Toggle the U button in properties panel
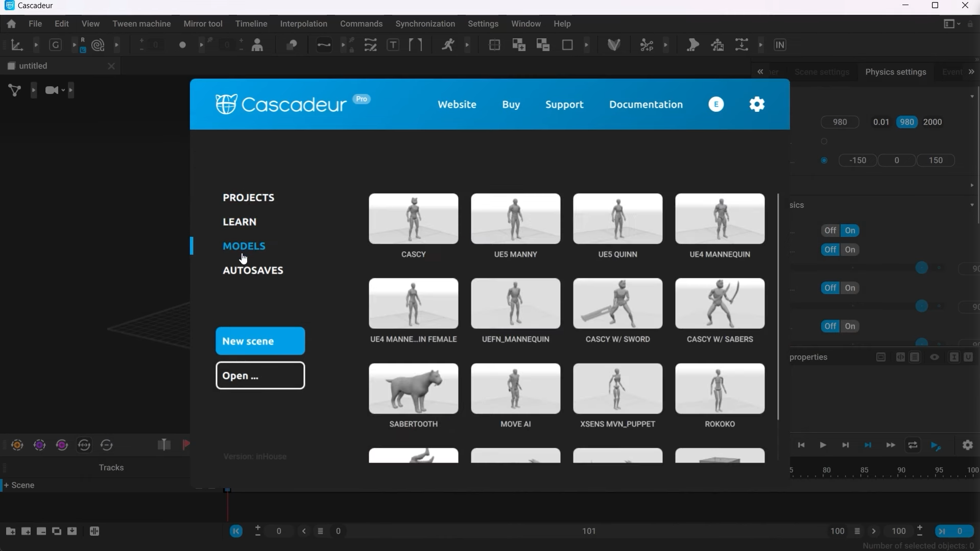The width and height of the screenshot is (980, 551). (968, 357)
